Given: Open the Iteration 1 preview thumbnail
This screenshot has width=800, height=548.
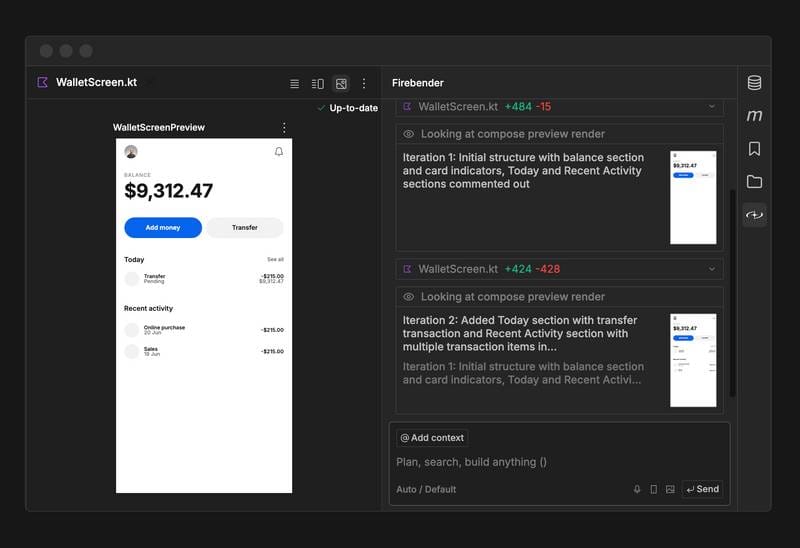Looking at the screenshot, I should pos(693,197).
